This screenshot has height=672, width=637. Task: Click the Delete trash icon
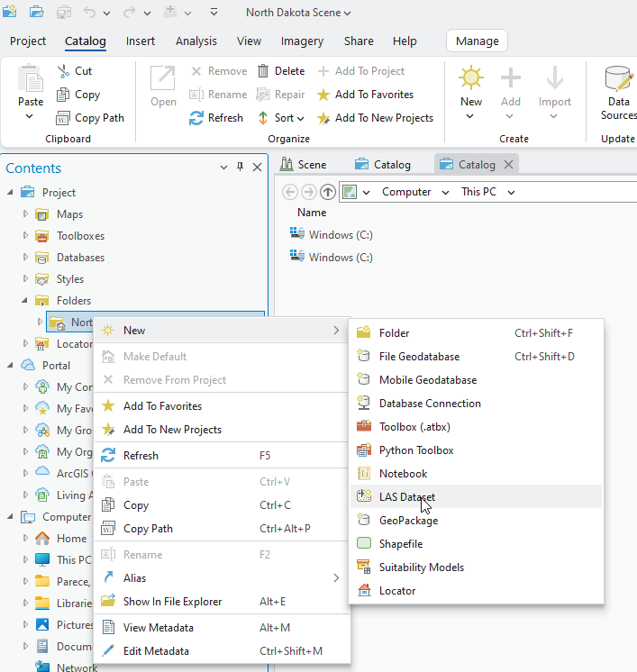pos(263,71)
